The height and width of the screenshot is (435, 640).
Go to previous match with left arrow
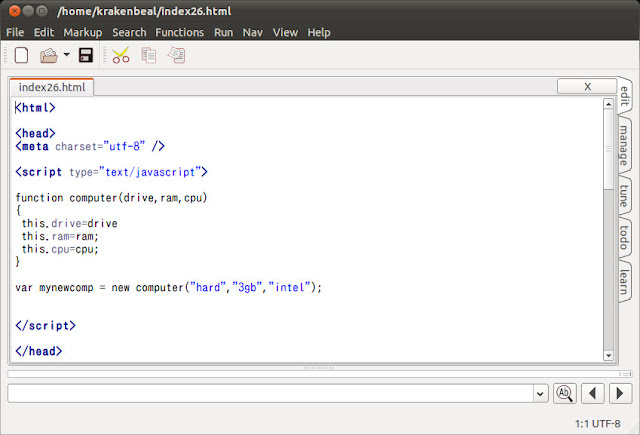point(593,393)
